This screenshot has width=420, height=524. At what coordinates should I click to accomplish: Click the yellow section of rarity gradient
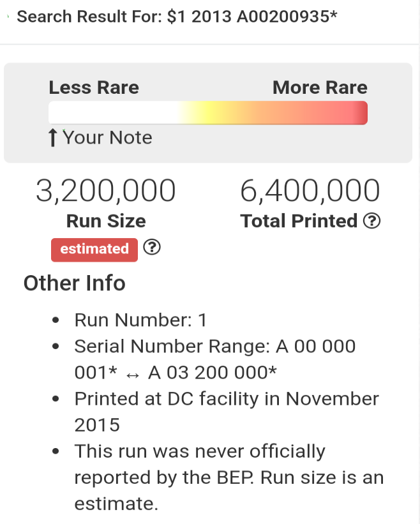pos(207,113)
